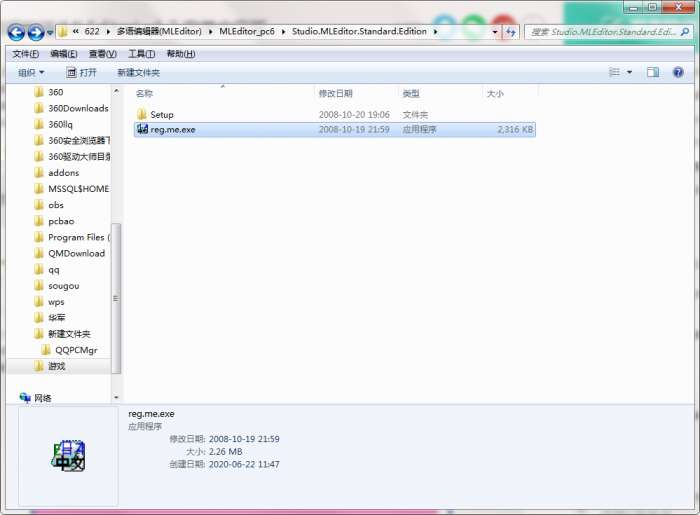Select sougou folder in tree
The image size is (700, 515).
(x=63, y=286)
